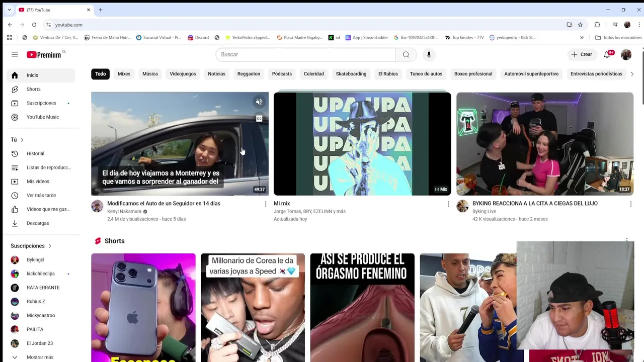Screen dimensions: 644x362
Task: Expand Mostrar más subscriptions
Action: pos(41,357)
